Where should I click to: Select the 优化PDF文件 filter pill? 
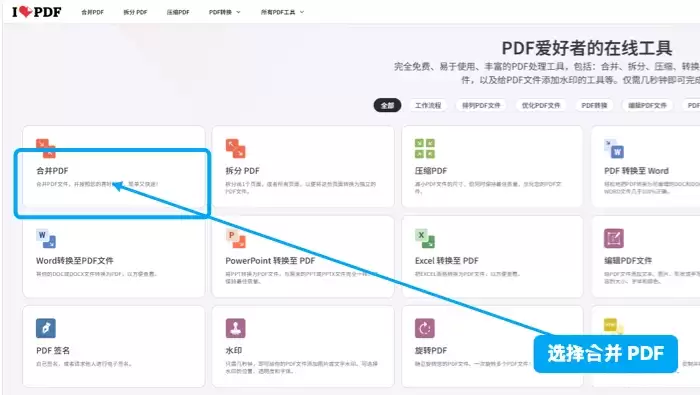pyautogui.click(x=541, y=105)
